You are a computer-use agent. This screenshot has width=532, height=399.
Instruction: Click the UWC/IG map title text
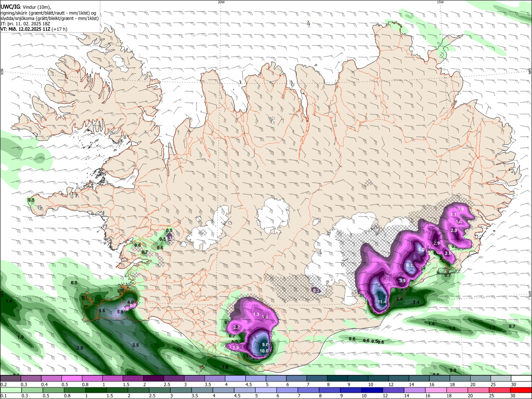click(10, 7)
